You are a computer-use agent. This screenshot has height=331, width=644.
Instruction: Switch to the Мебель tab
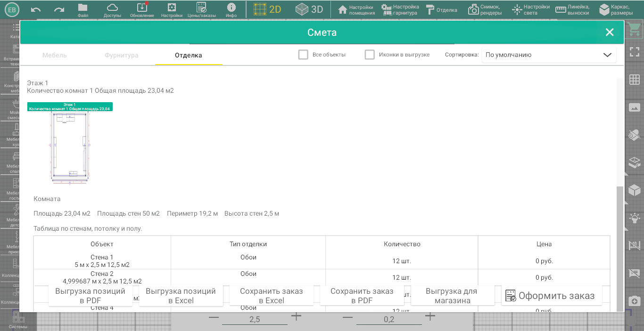click(55, 55)
